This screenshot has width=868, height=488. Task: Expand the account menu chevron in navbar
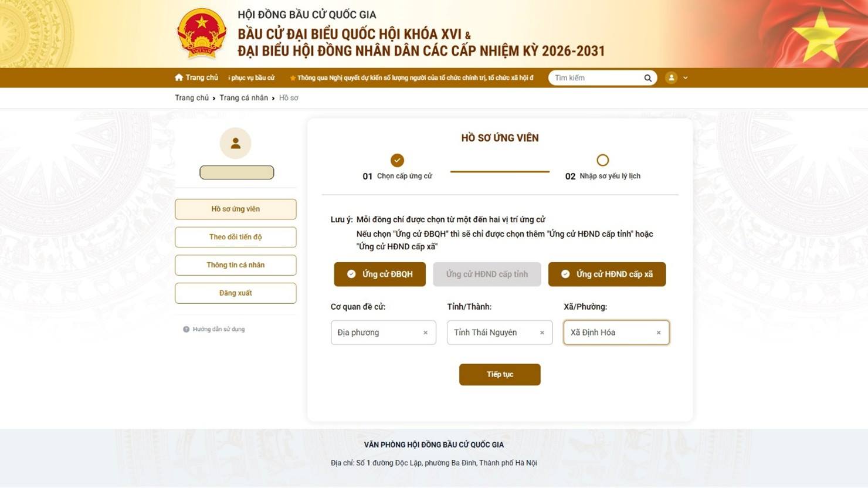coord(685,77)
